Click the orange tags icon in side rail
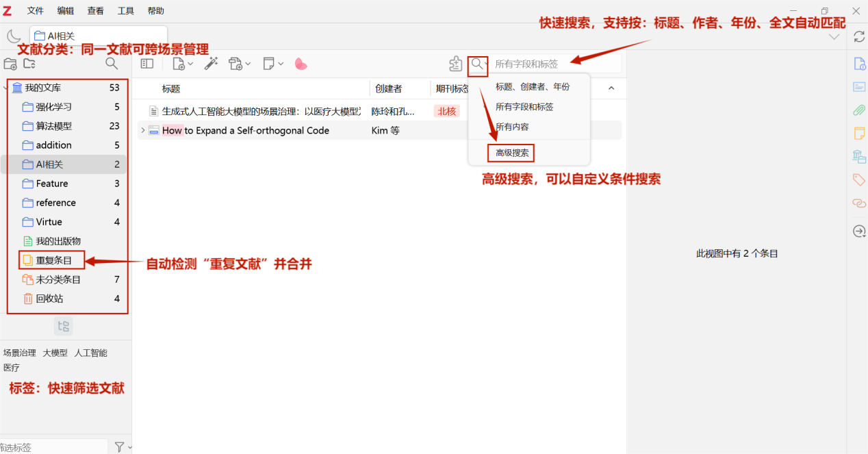Image resolution: width=868 pixels, height=454 pixels. [859, 179]
